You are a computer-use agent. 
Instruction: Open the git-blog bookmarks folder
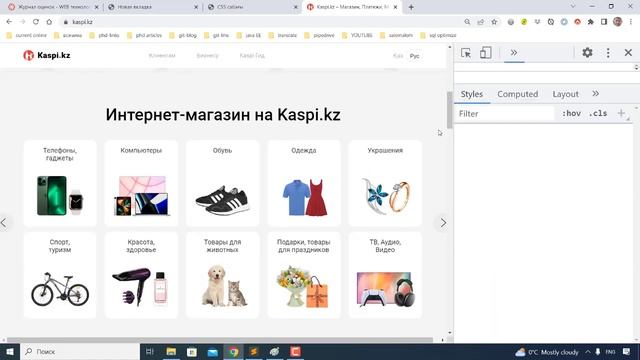[183, 36]
